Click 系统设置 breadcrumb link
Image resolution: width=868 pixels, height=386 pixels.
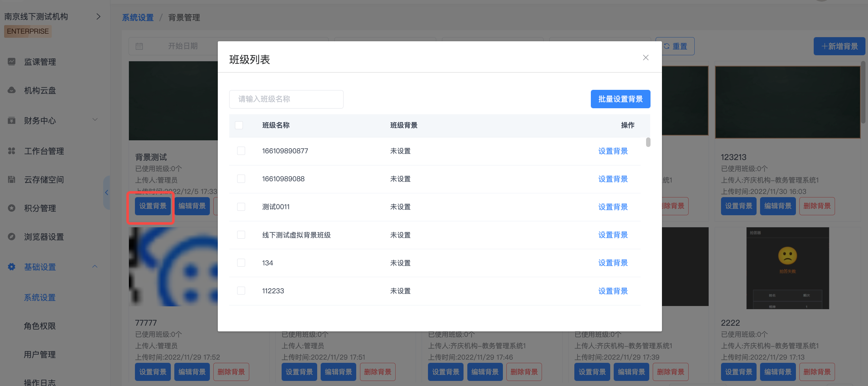(137, 17)
